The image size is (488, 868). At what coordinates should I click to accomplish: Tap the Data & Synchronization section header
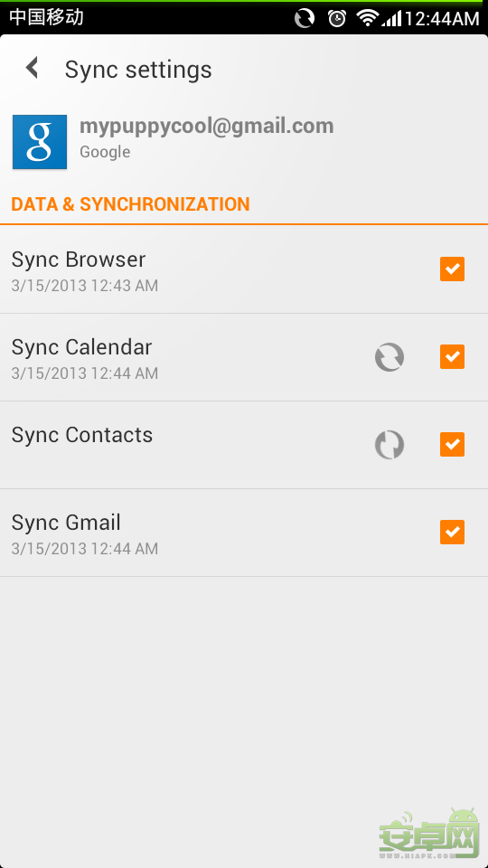pyautogui.click(x=130, y=204)
